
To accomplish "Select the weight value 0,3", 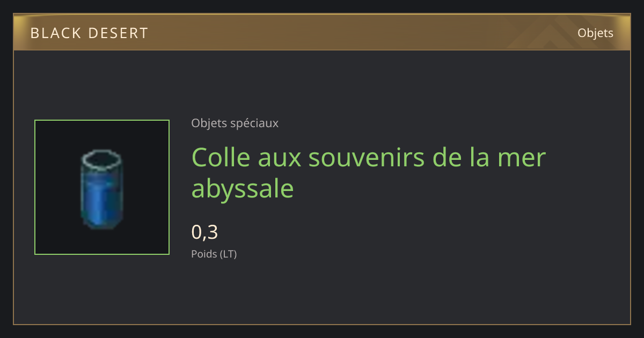I will pos(204,232).
